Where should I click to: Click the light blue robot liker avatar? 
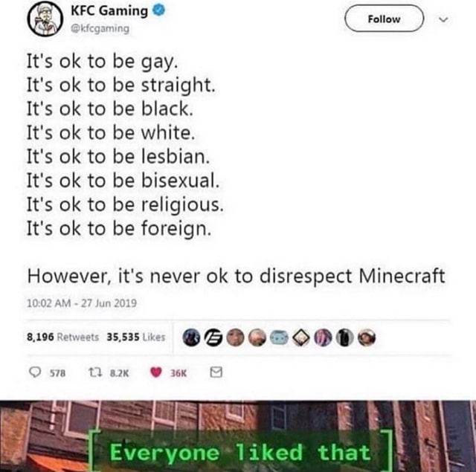coord(279,337)
